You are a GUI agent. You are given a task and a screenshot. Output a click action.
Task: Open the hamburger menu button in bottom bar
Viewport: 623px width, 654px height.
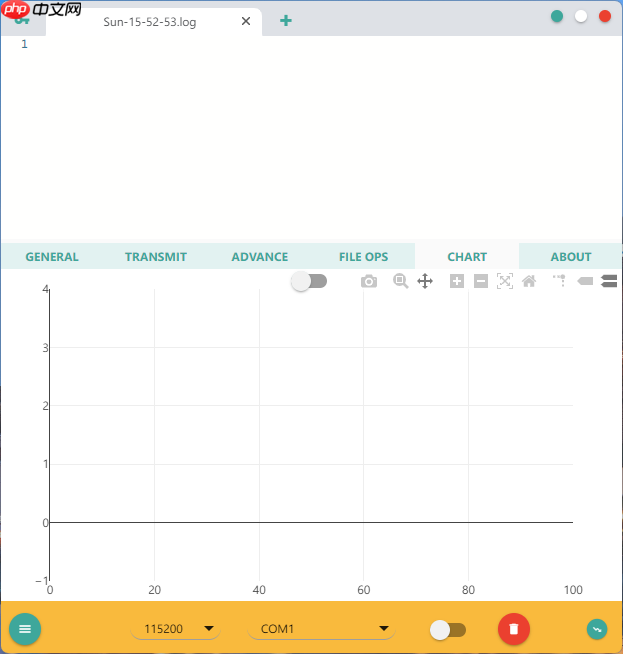click(25, 629)
